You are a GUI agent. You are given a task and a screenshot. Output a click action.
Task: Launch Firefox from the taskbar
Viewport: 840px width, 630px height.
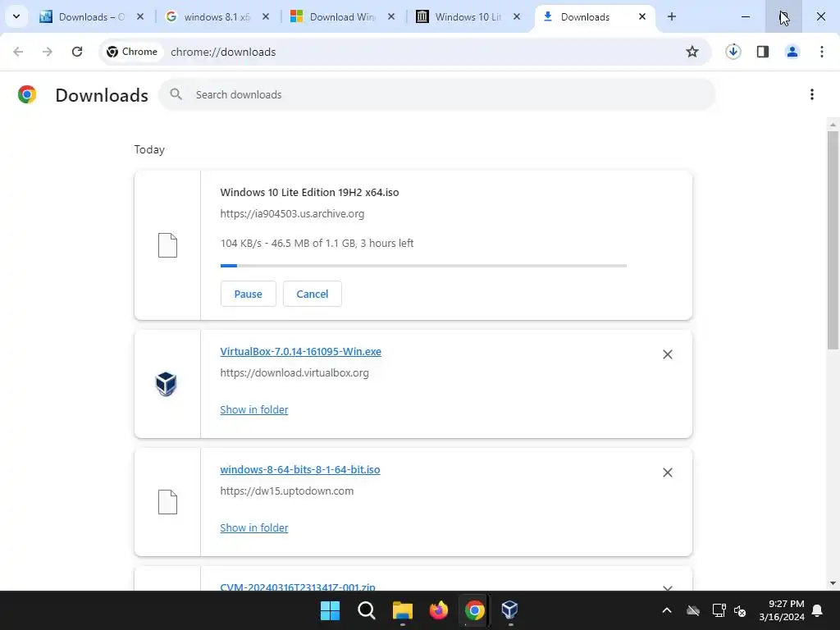(439, 610)
